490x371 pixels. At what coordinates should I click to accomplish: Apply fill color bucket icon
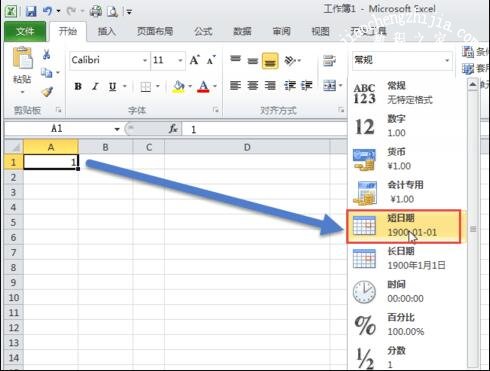click(x=179, y=87)
